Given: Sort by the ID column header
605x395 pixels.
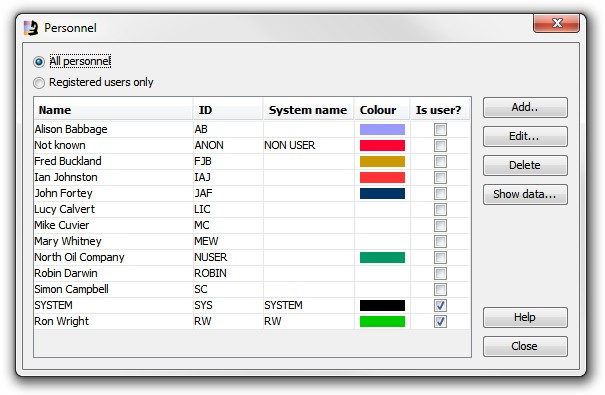Looking at the screenshot, I should (228, 110).
